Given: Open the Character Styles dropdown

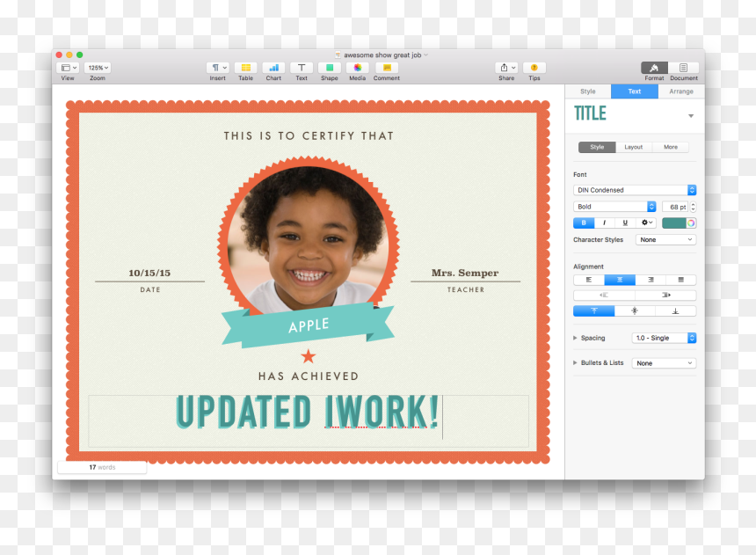Looking at the screenshot, I should point(665,240).
